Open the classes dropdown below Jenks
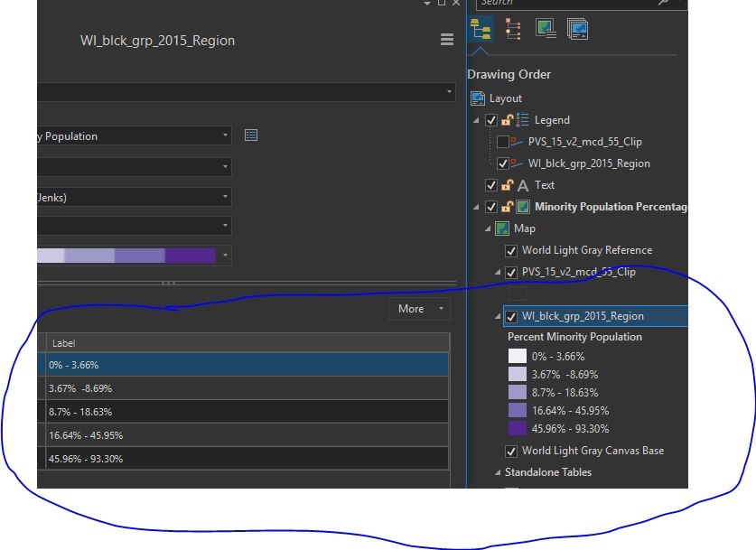Screen dimensions: 756x550 coord(225,226)
